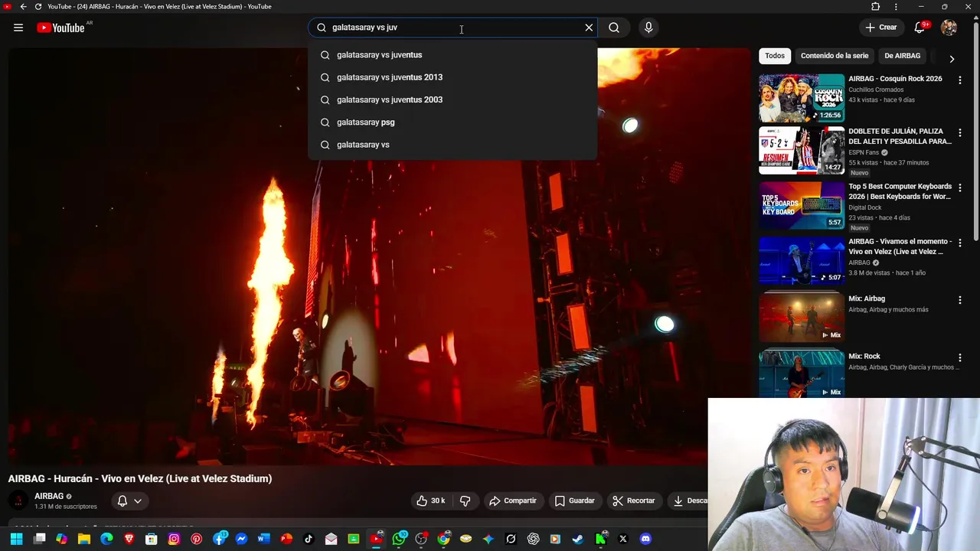Viewport: 980px width, 551px height.
Task: Choose suggestion 'galatasaray vs'
Action: 452,145
